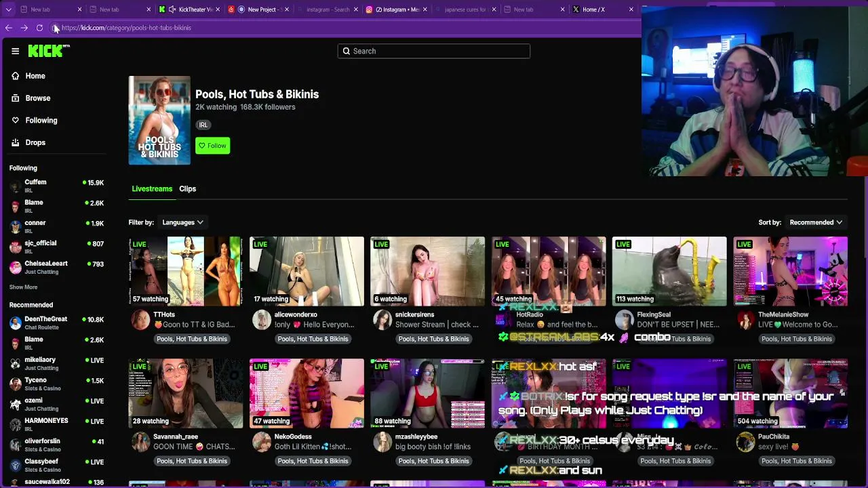
Task: Click the Browse icon in the sidebar
Action: click(x=15, y=98)
